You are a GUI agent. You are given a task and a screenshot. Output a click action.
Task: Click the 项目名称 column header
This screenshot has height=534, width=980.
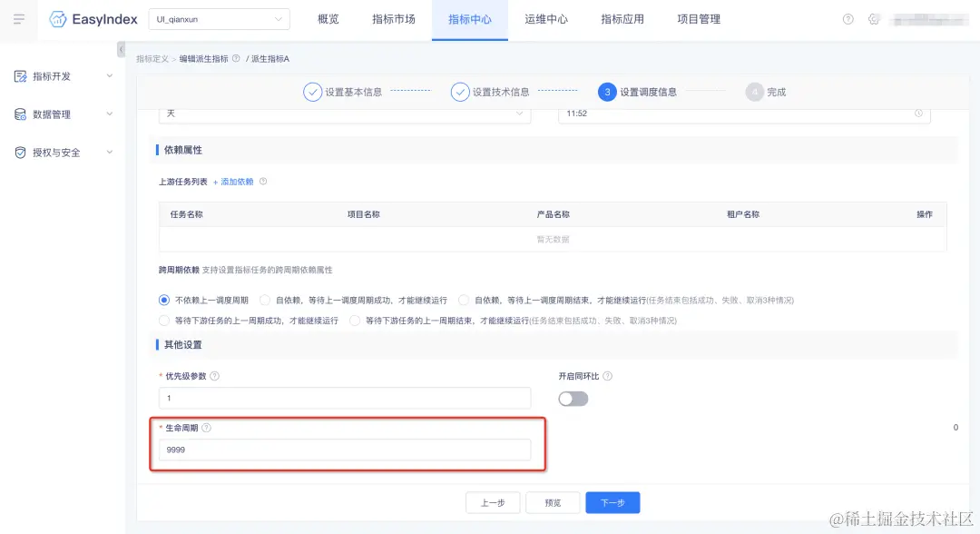click(x=364, y=214)
